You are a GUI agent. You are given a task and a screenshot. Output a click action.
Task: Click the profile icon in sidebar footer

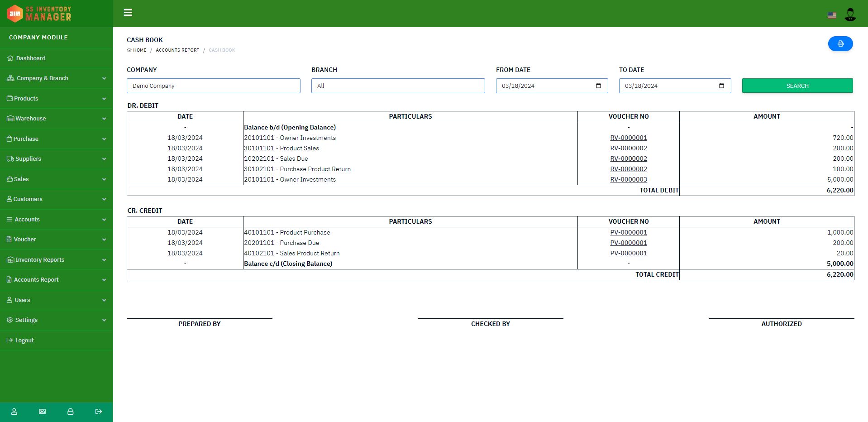point(14,412)
